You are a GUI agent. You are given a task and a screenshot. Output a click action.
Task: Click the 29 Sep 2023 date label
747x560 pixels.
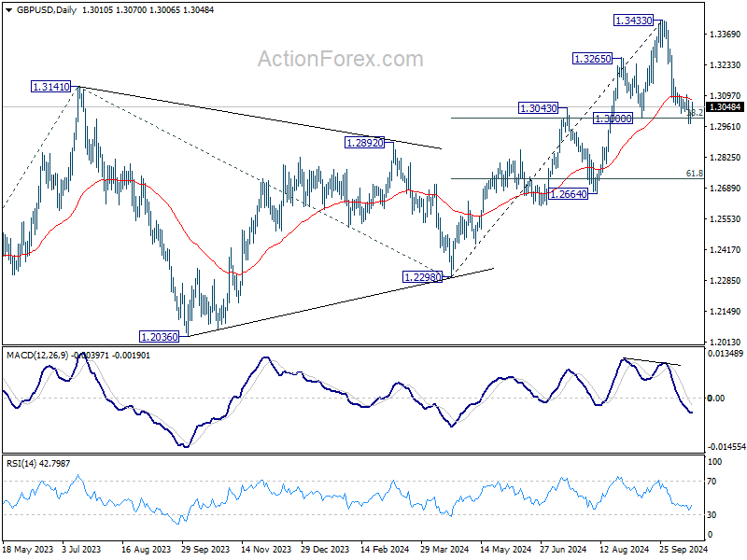pyautogui.click(x=205, y=549)
